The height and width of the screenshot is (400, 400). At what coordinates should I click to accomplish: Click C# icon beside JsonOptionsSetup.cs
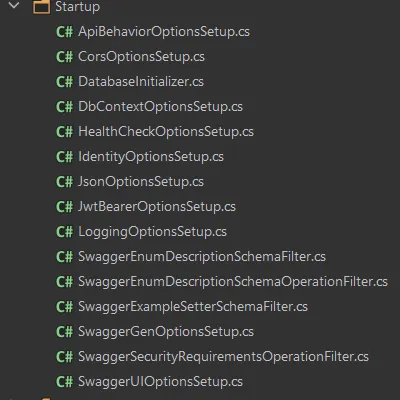click(64, 182)
